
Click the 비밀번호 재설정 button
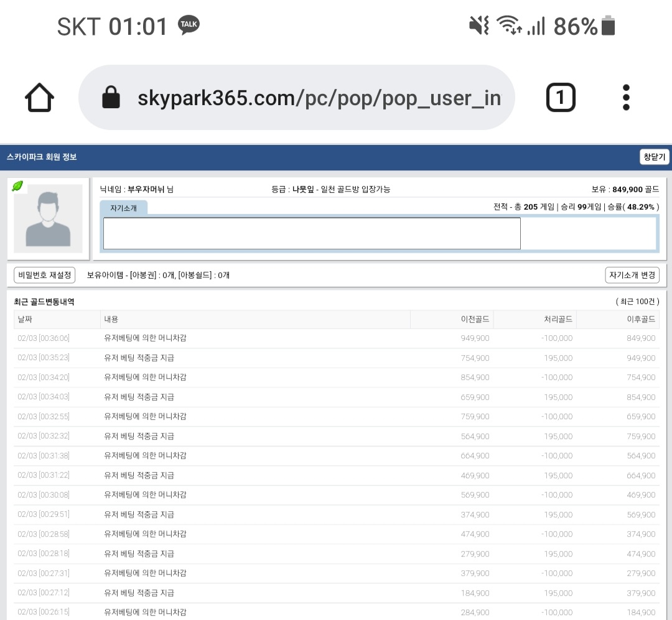[45, 275]
